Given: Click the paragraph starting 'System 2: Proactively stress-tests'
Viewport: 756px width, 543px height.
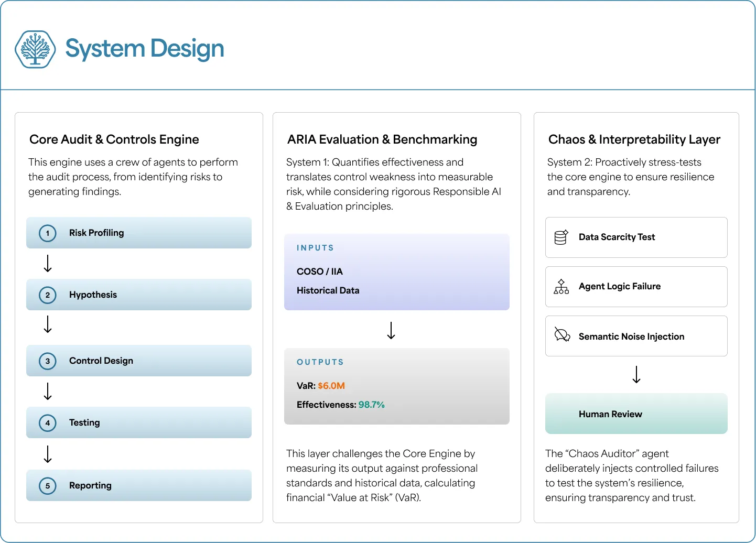Looking at the screenshot, I should (631, 177).
